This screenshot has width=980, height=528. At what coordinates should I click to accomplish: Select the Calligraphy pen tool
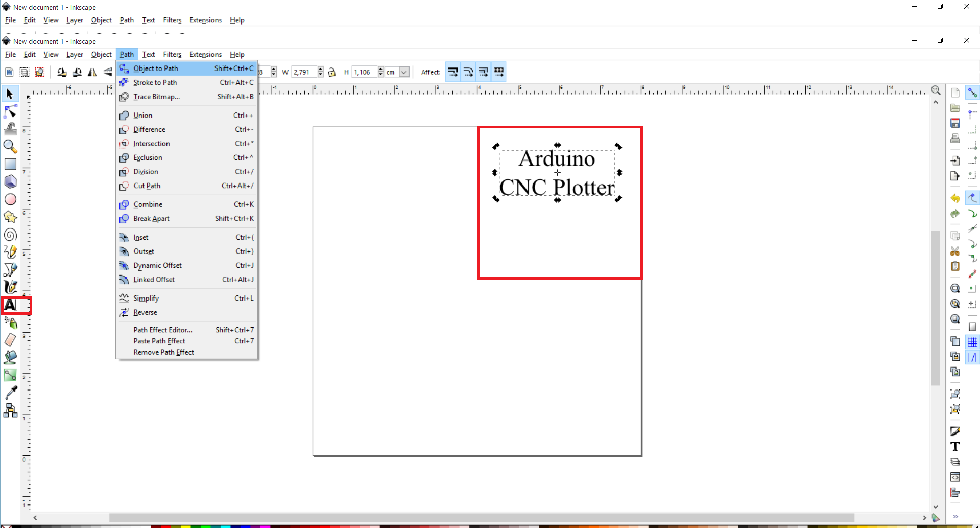coord(10,287)
